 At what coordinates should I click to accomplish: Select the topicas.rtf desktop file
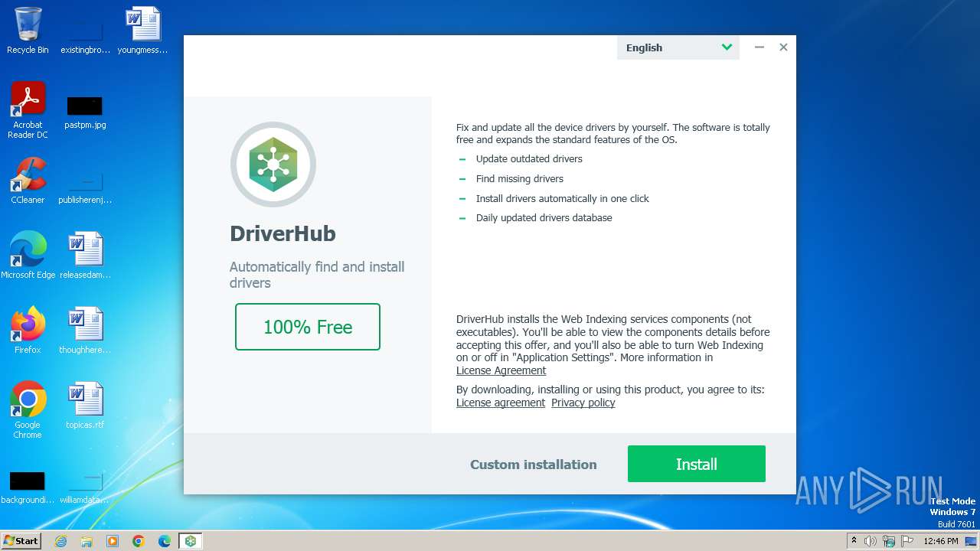85,406
